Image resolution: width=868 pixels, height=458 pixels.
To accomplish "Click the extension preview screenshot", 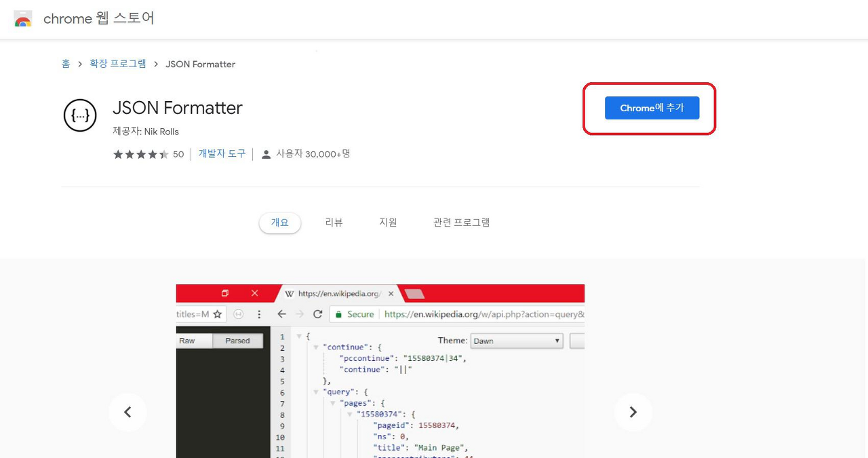I will [x=380, y=371].
